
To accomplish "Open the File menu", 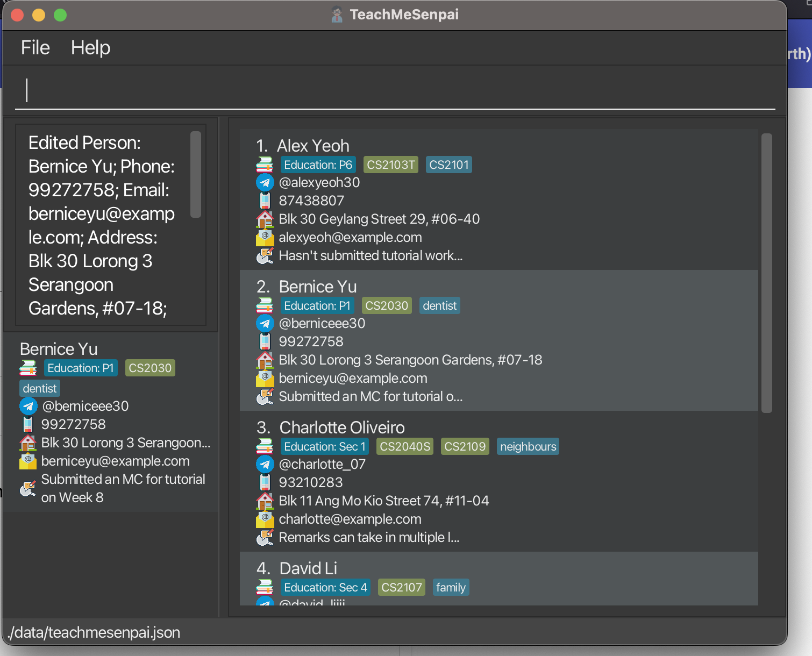I will 35,48.
